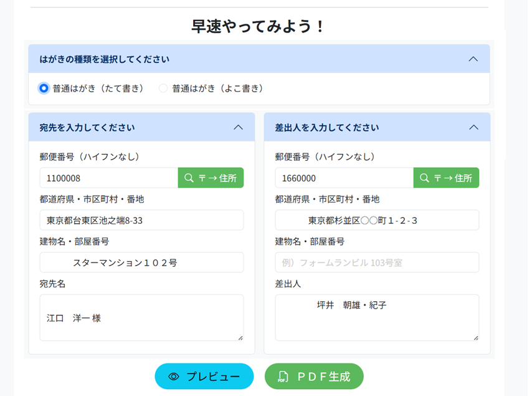Click magnifier icon beside recipient postal code
The width and height of the screenshot is (532, 396).
pos(189,178)
